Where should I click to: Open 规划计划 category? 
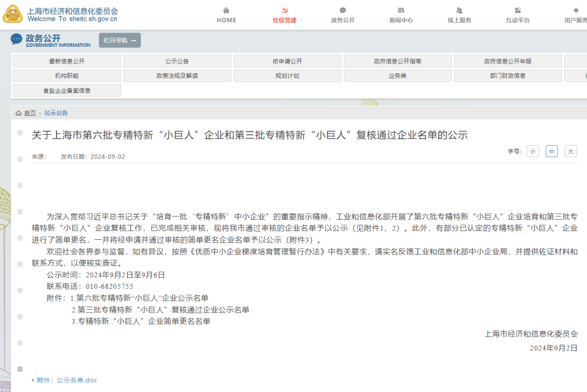tap(287, 76)
